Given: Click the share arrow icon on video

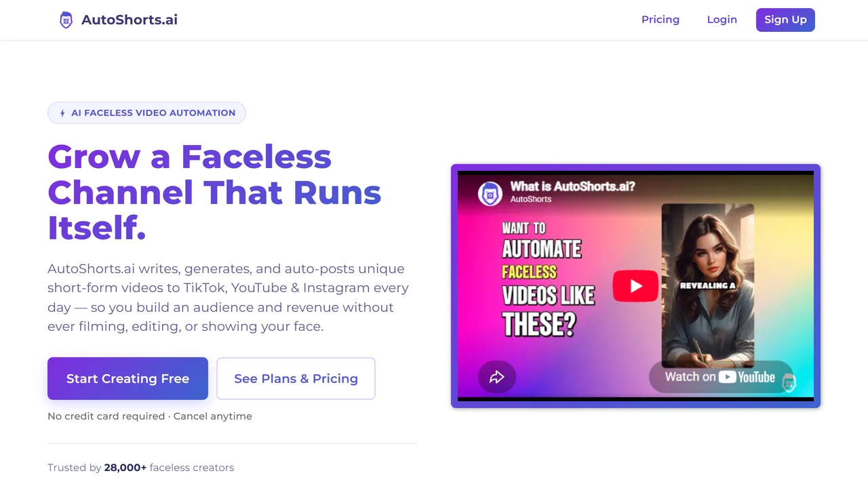Looking at the screenshot, I should (497, 377).
